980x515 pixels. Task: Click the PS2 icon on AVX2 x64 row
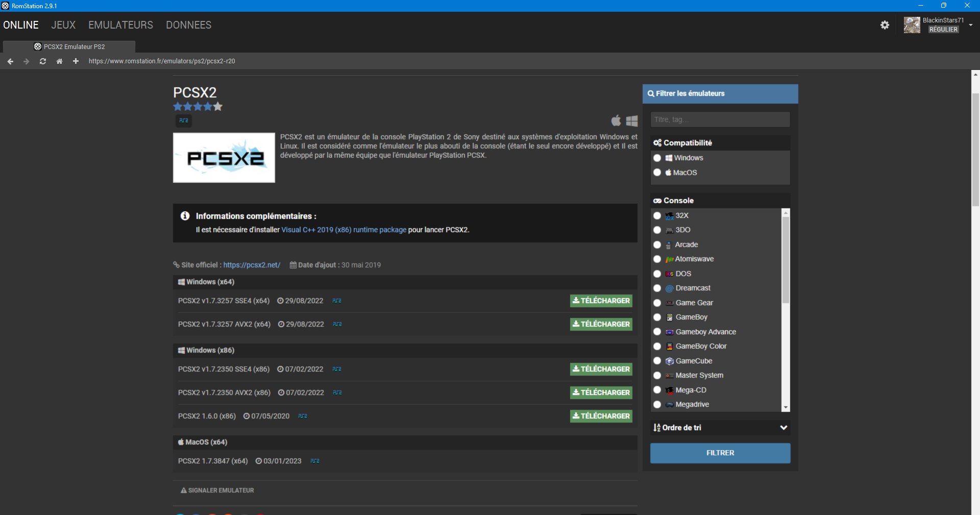pyautogui.click(x=337, y=324)
